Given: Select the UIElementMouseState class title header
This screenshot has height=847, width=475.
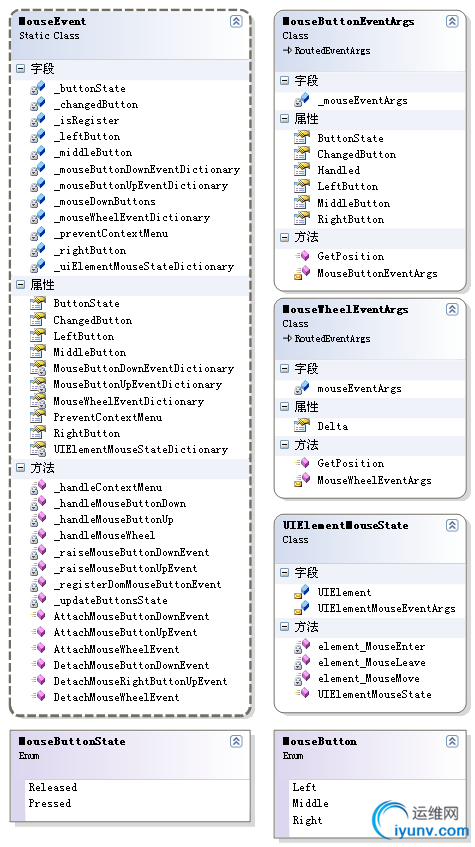Looking at the screenshot, I should click(x=345, y=525).
